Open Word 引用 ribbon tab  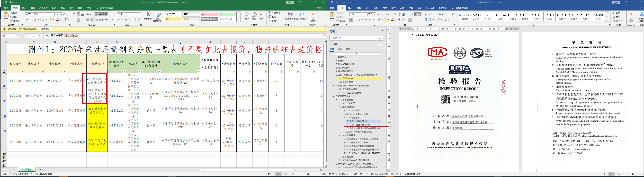coord(385,8)
